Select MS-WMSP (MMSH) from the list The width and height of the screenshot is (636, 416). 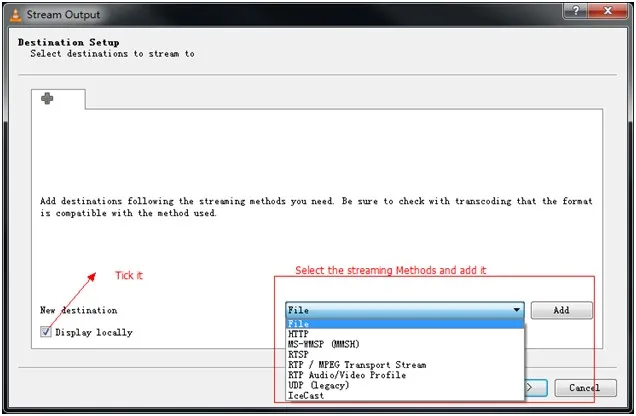404,344
